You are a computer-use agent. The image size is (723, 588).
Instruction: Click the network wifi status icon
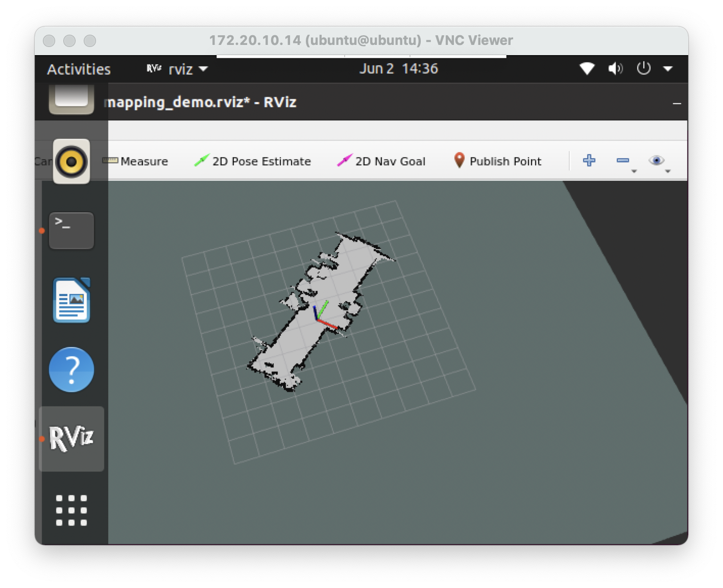click(x=587, y=68)
